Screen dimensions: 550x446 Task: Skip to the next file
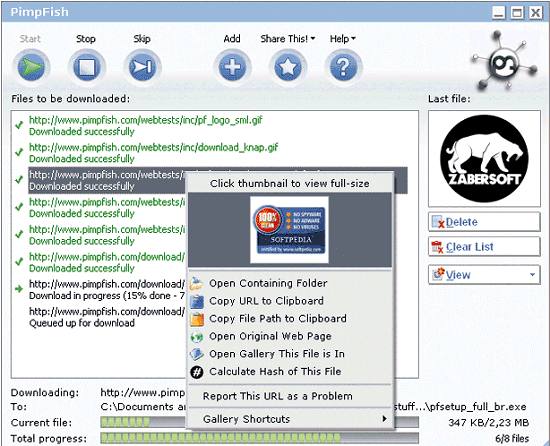[x=142, y=66]
